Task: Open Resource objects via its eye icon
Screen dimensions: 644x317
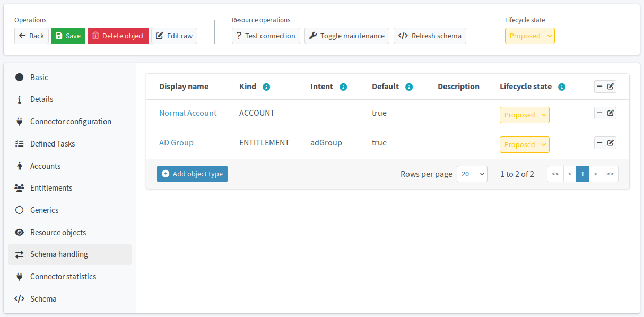Action: coord(20,232)
